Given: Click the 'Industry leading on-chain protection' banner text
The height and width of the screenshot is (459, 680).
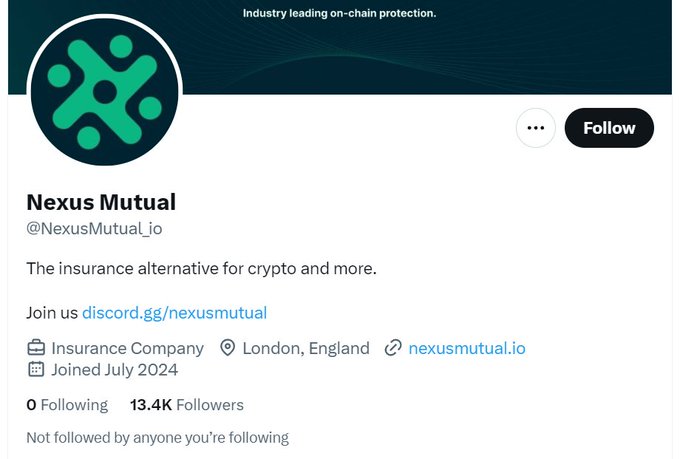Looking at the screenshot, I should click(x=339, y=14).
